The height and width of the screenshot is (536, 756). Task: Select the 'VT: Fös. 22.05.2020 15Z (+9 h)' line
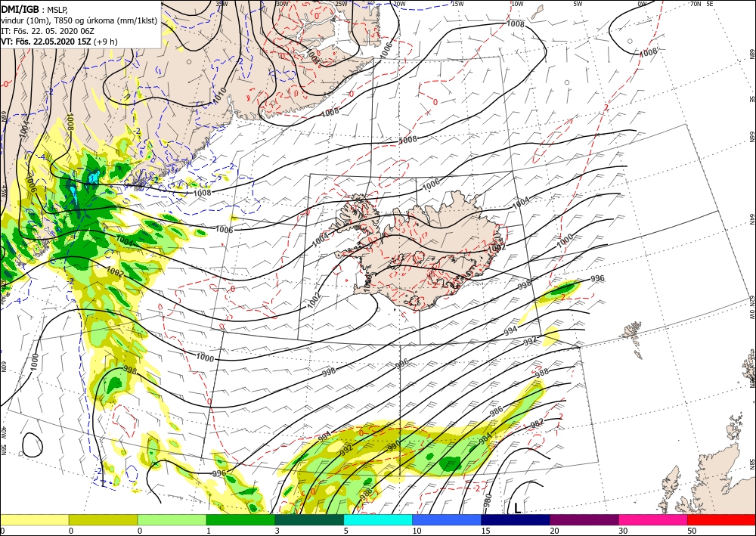click(x=59, y=42)
